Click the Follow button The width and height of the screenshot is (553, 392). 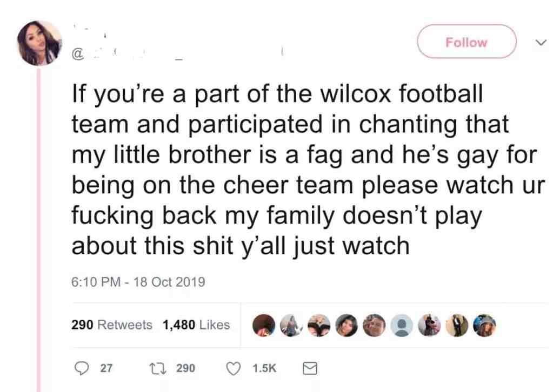pyautogui.click(x=467, y=42)
